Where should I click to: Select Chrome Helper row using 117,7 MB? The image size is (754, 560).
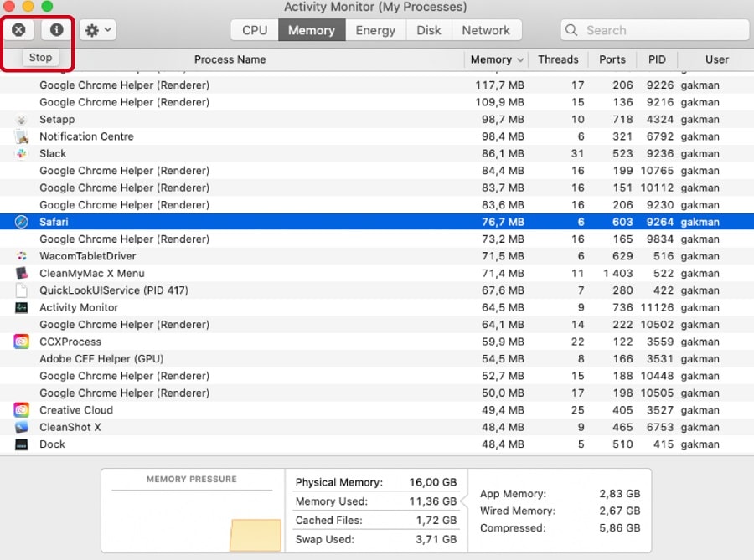tap(377, 85)
